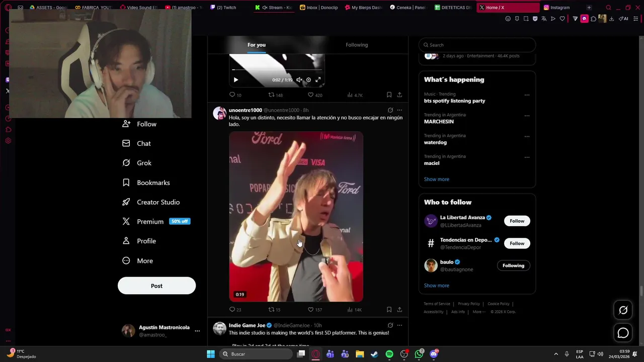Follow Tendencias en Deportes
Image resolution: width=644 pixels, height=362 pixels.
click(x=517, y=243)
